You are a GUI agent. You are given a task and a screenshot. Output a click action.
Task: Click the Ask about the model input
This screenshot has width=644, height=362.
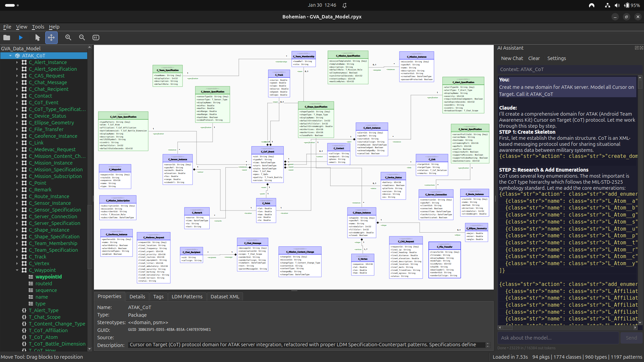(558, 338)
